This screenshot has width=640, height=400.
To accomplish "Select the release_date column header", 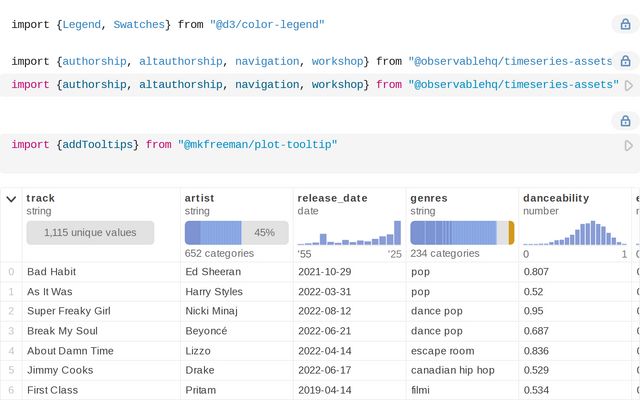I will coord(333,198).
